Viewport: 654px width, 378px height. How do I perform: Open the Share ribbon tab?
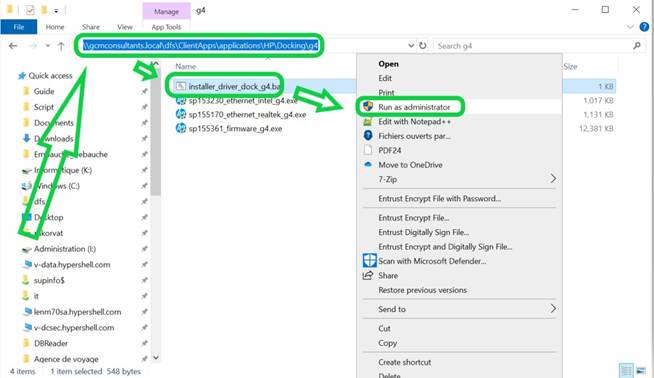pos(91,27)
